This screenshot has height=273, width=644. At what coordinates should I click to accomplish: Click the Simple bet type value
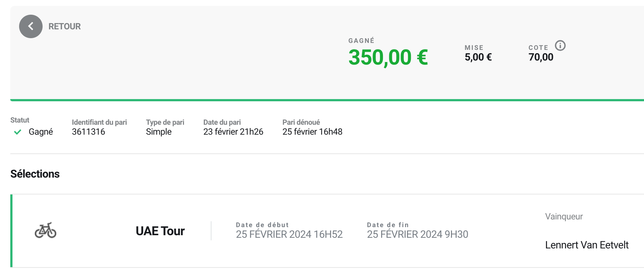click(x=159, y=132)
